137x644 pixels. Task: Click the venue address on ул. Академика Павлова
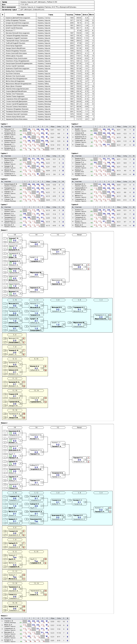point(47,7)
